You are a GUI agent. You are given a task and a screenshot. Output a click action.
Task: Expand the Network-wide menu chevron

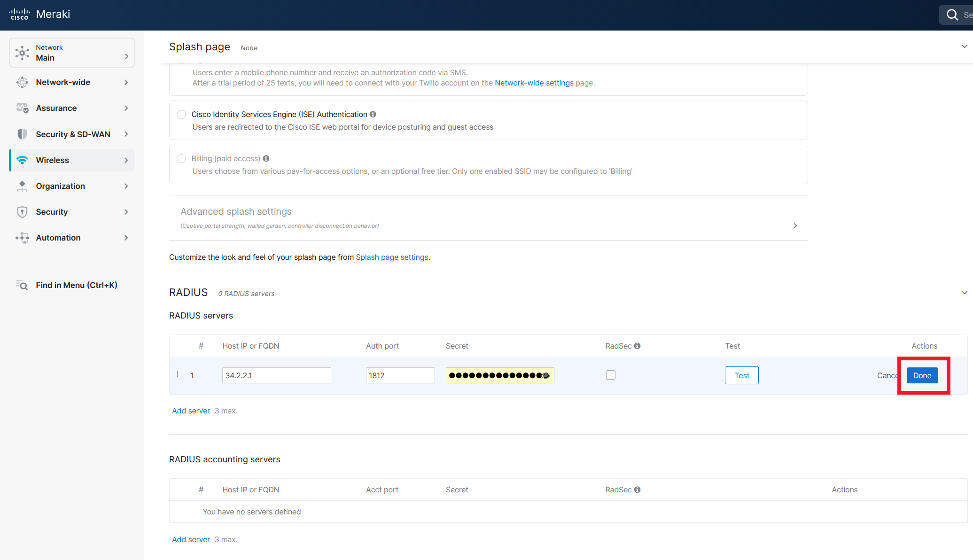point(126,82)
